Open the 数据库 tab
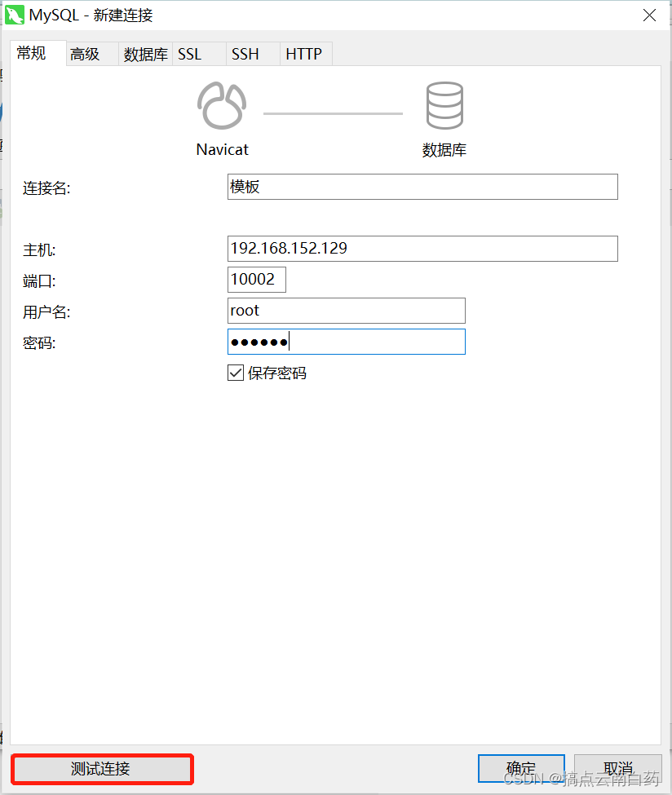Image resolution: width=672 pixels, height=795 pixels. pyautogui.click(x=145, y=55)
